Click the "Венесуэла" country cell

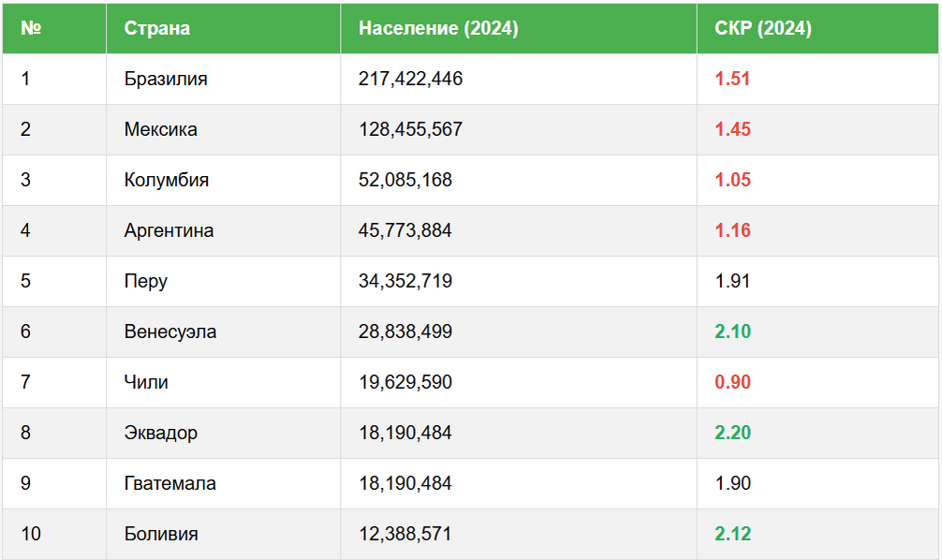click(x=170, y=332)
